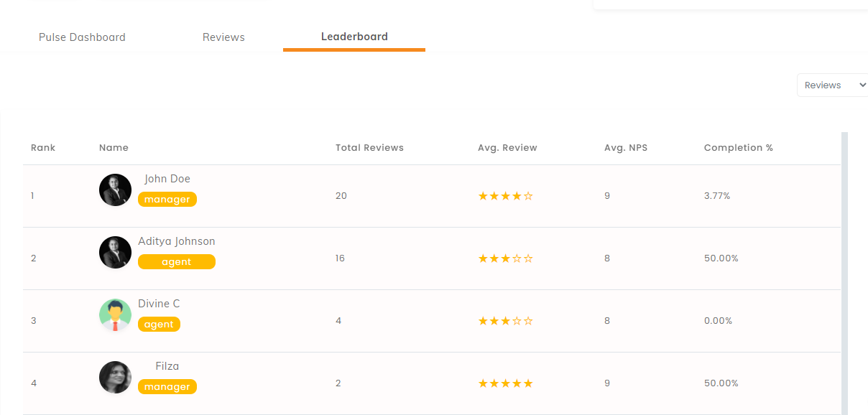Click John Doe's four-star rating

click(506, 196)
